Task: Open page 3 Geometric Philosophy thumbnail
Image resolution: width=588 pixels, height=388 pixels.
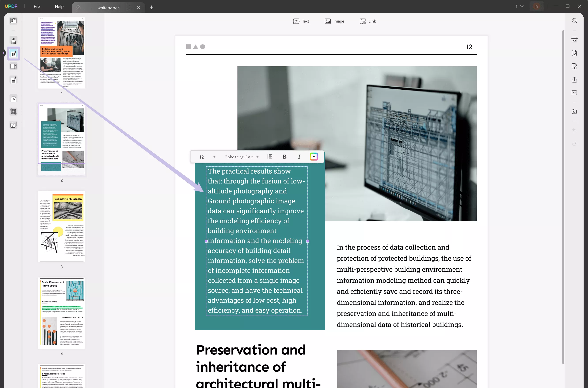Action: coord(62,226)
